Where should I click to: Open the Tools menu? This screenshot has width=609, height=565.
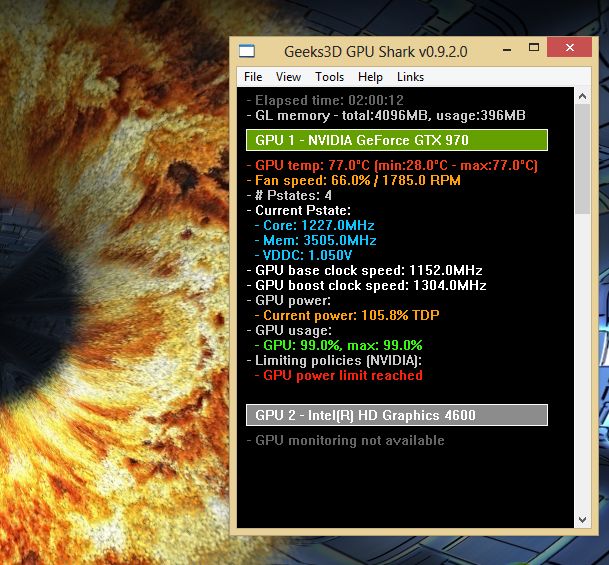click(329, 77)
